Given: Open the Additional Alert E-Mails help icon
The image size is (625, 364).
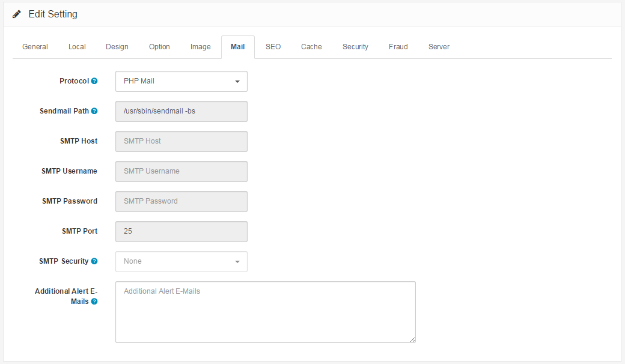Looking at the screenshot, I should point(95,301).
